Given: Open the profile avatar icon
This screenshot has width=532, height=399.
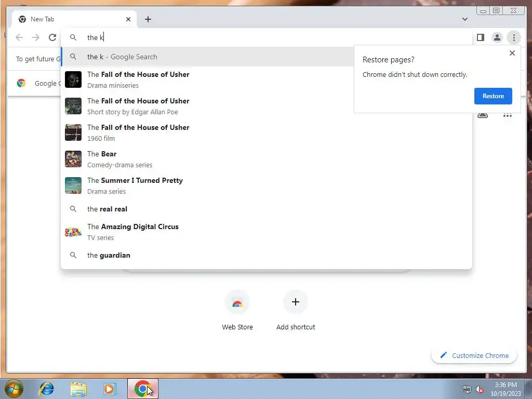Looking at the screenshot, I should pyautogui.click(x=497, y=37).
